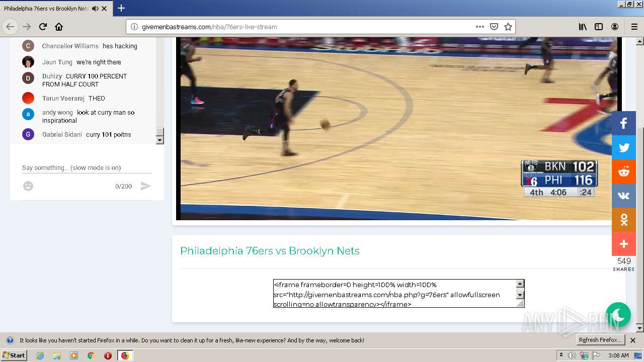Bookmark this page with the star
The image size is (644, 362).
(508, 27)
